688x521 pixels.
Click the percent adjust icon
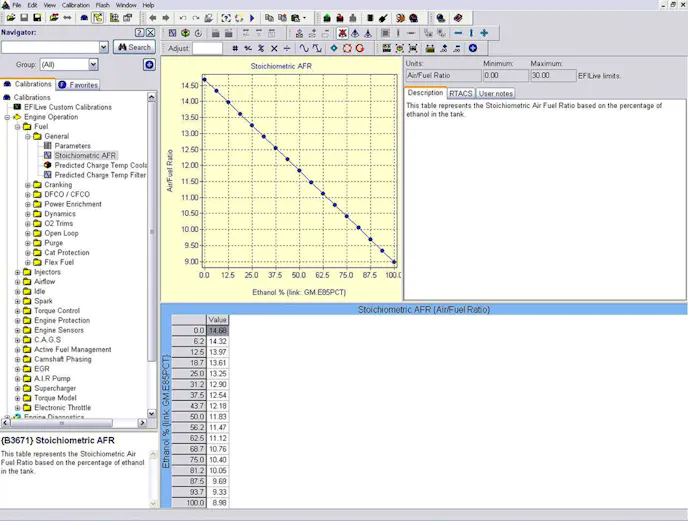[x=261, y=48]
